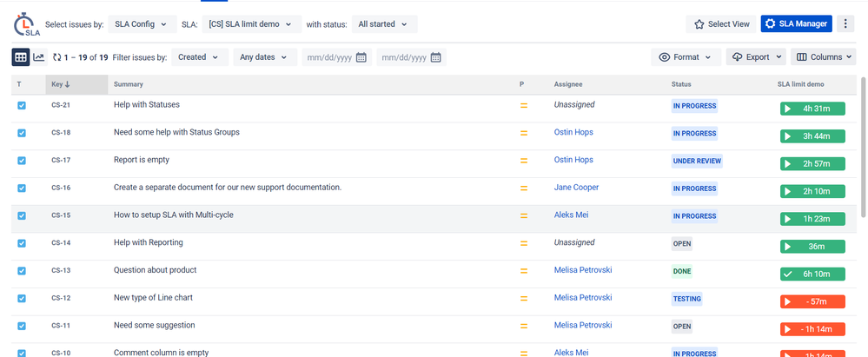Viewport: 868px width, 357px height.
Task: Click the Status column header
Action: click(681, 84)
